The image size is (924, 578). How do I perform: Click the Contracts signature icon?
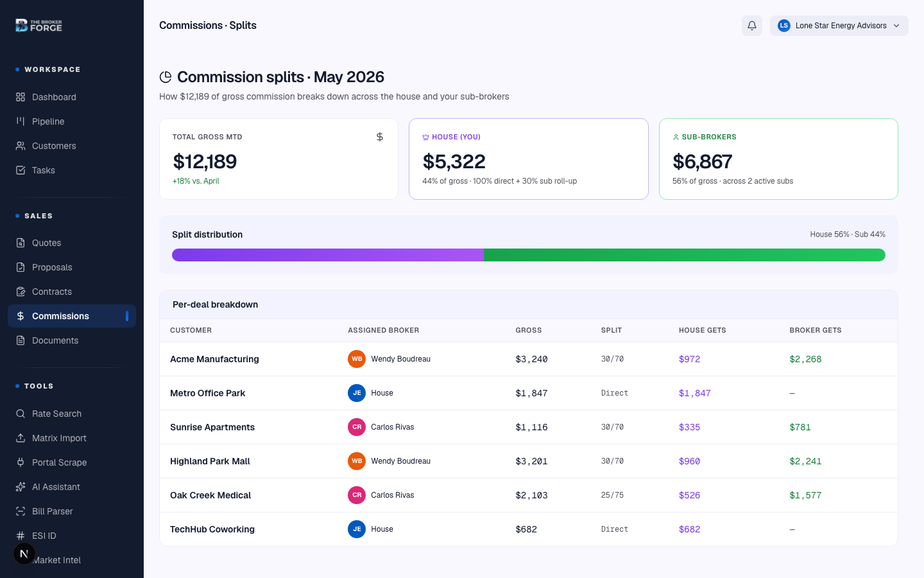[21, 292]
